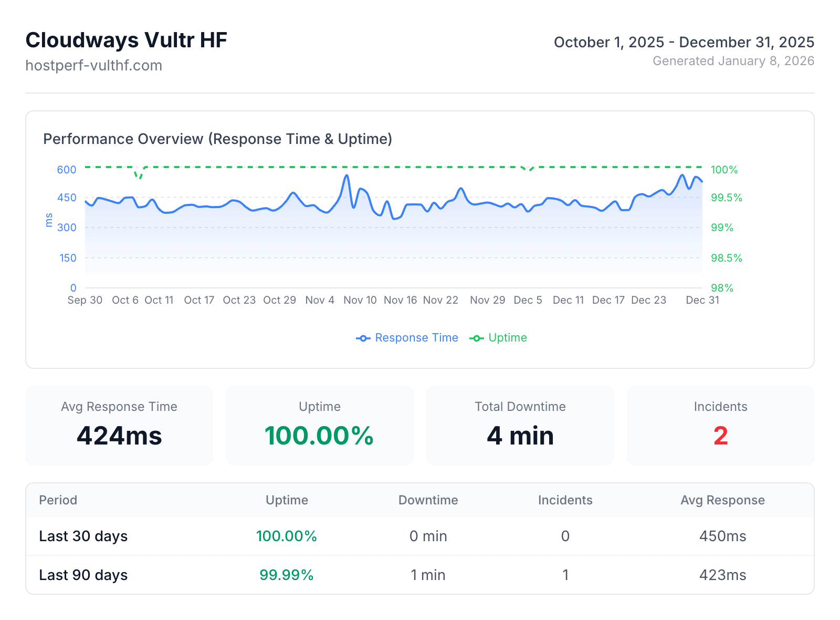This screenshot has width=840, height=620.
Task: Select the hostperf-vulthf.com site link
Action: click(94, 65)
